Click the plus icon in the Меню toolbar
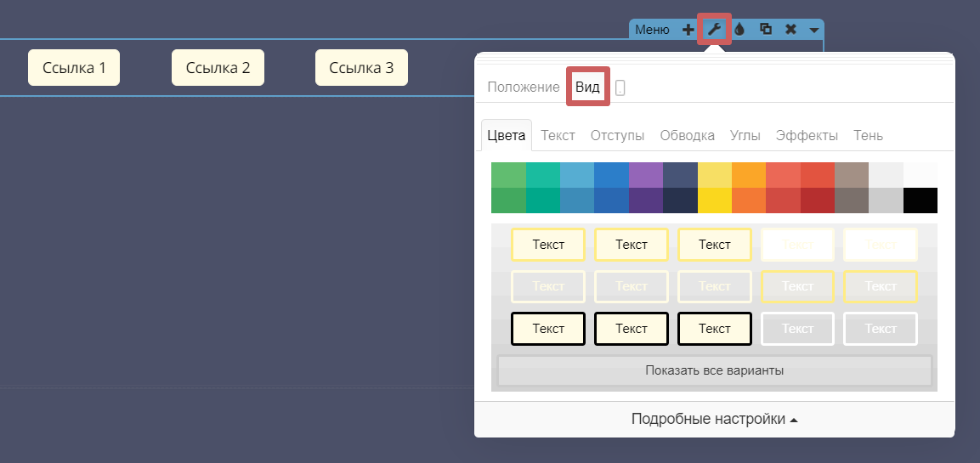980x463 pixels. point(688,30)
